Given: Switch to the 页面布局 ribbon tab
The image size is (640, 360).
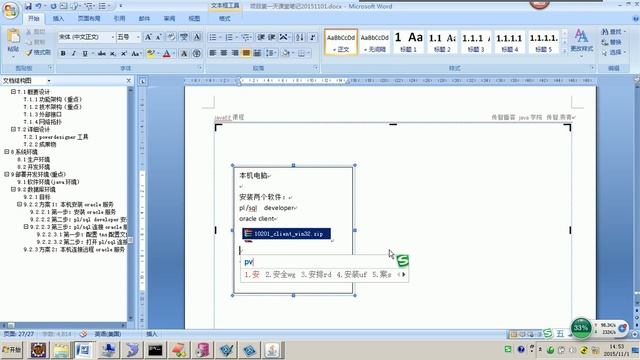Looking at the screenshot, I should (x=89, y=19).
